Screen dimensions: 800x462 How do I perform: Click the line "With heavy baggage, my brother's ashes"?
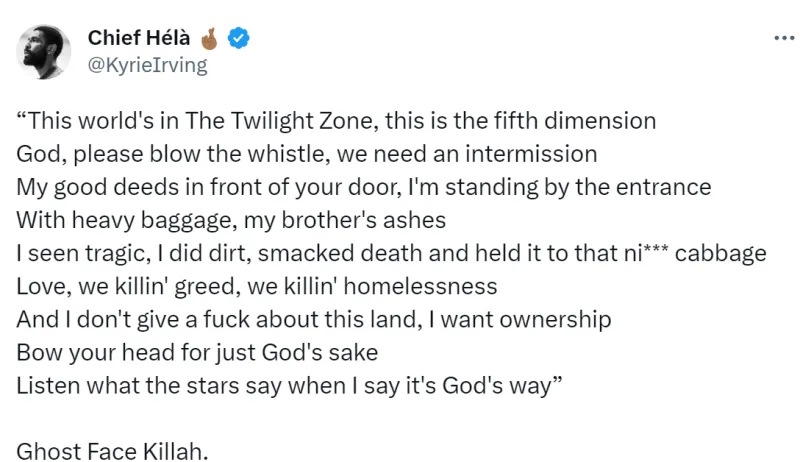tap(231, 220)
